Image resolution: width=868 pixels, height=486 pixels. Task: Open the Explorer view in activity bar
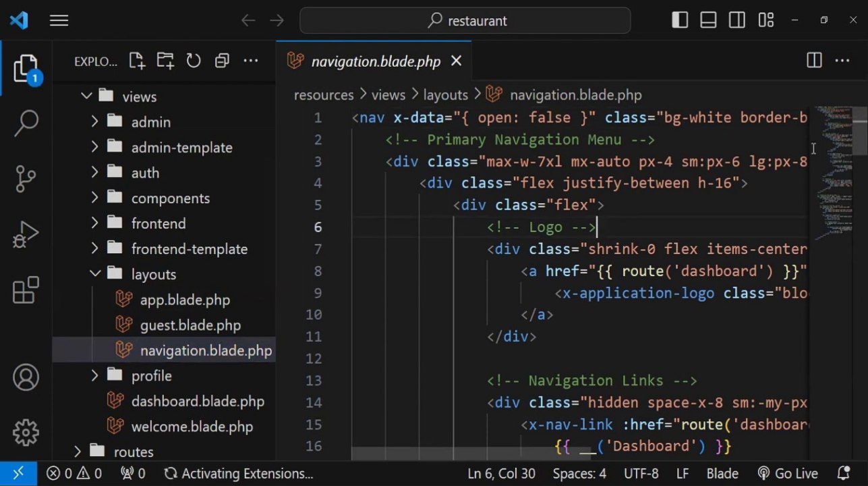(26, 69)
